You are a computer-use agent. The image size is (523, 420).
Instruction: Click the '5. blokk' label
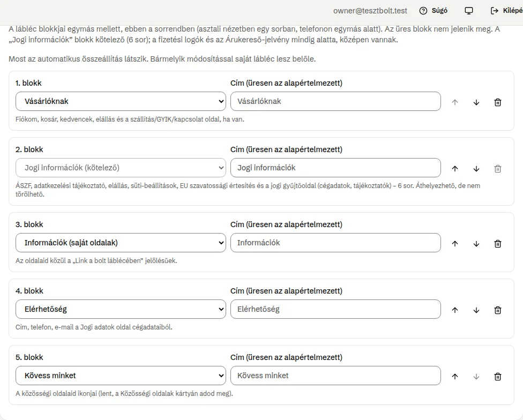pos(29,357)
